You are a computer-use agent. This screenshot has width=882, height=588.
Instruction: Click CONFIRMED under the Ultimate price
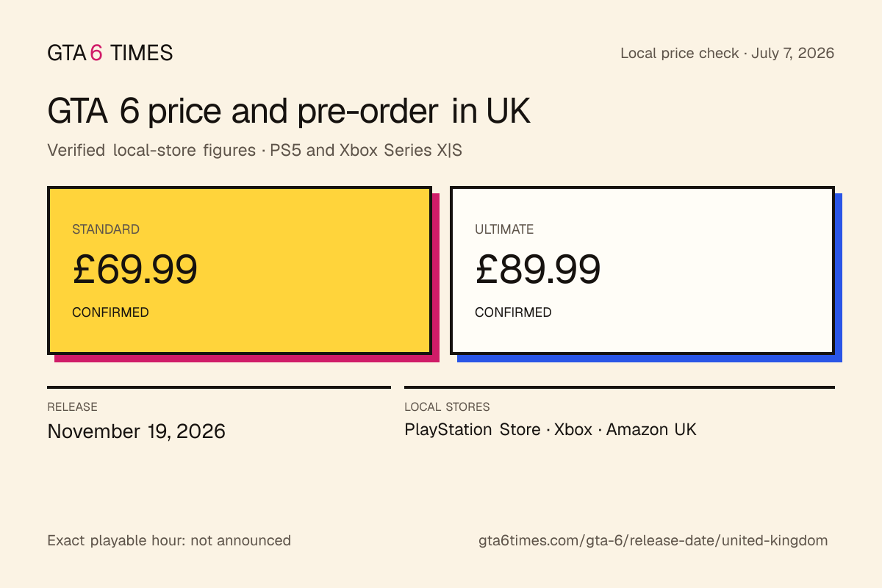[513, 312]
